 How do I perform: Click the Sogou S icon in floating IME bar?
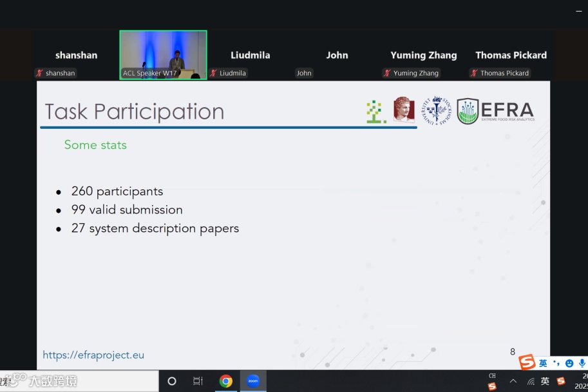point(527,362)
